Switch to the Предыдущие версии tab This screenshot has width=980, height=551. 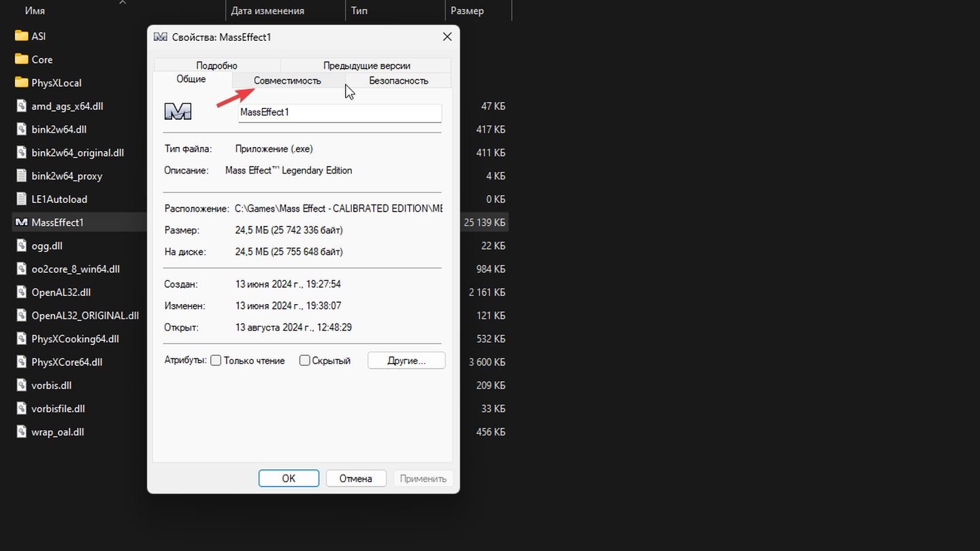(366, 65)
